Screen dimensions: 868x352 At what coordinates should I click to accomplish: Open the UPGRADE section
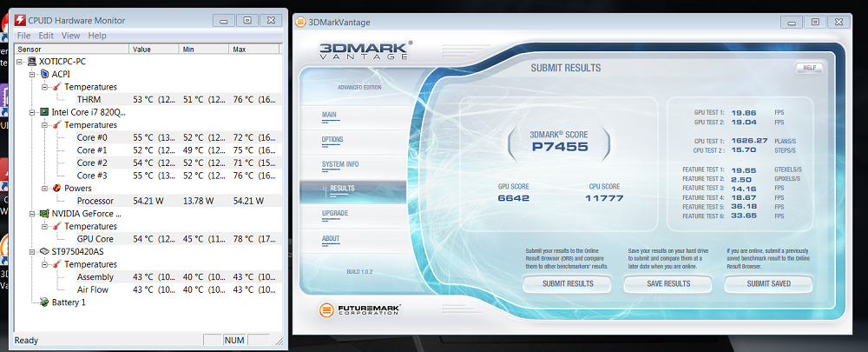click(335, 213)
